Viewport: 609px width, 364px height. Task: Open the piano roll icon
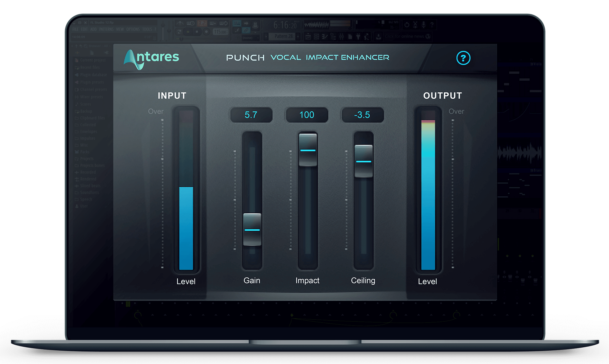(x=325, y=37)
